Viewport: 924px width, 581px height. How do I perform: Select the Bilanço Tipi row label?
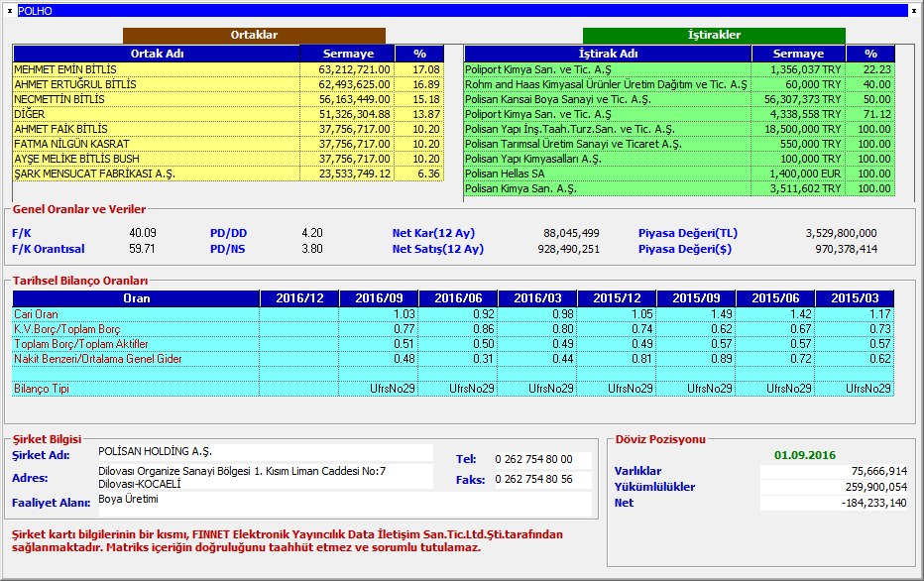(x=42, y=389)
